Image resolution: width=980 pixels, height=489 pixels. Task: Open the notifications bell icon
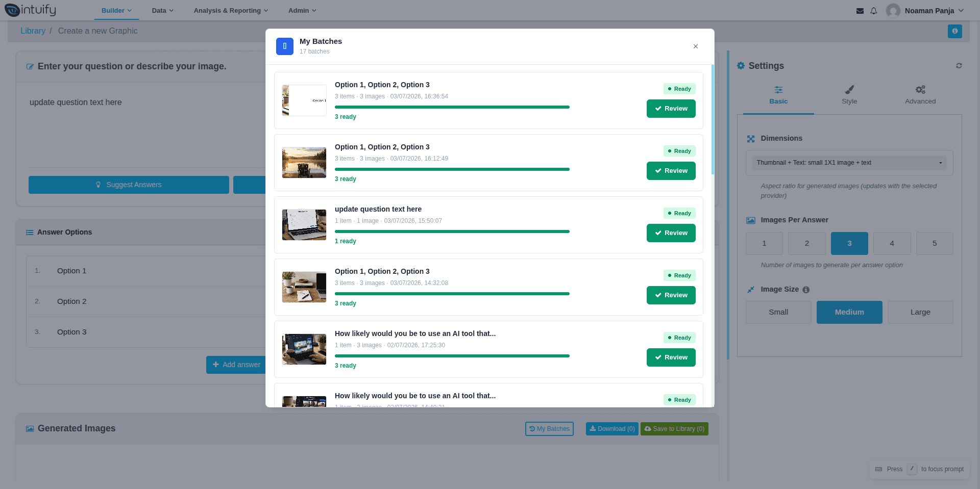[x=874, y=11]
